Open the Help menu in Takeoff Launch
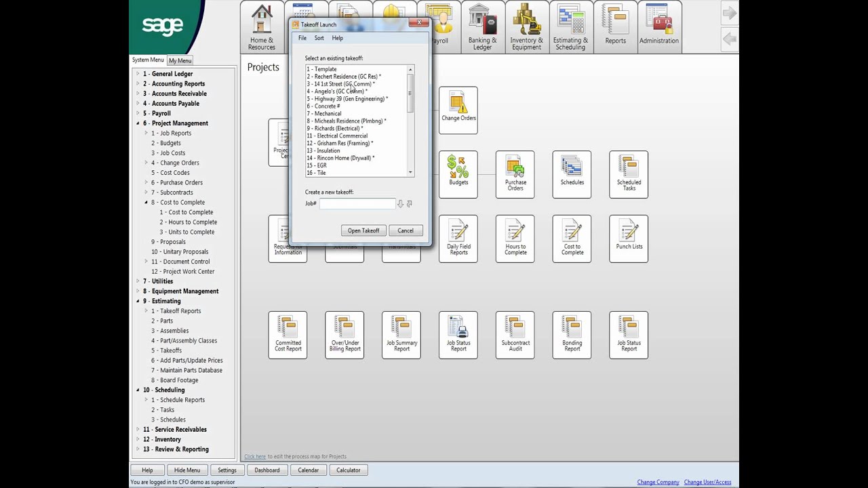 [x=337, y=38]
